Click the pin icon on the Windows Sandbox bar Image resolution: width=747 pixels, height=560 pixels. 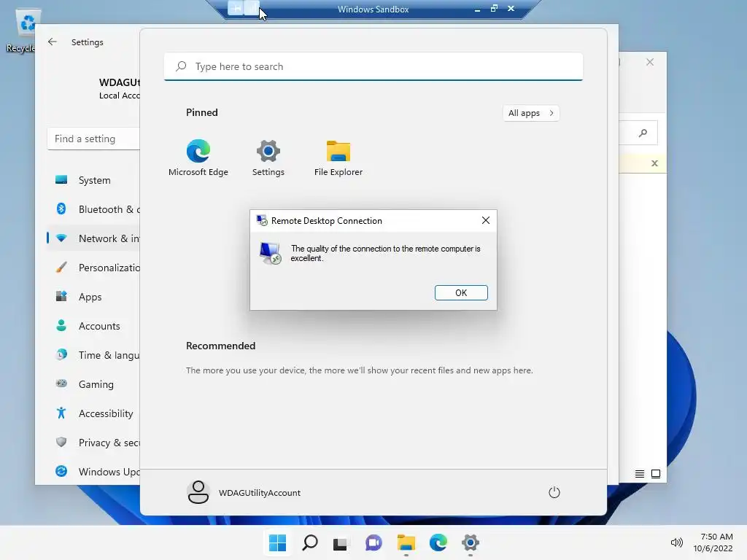pos(236,8)
